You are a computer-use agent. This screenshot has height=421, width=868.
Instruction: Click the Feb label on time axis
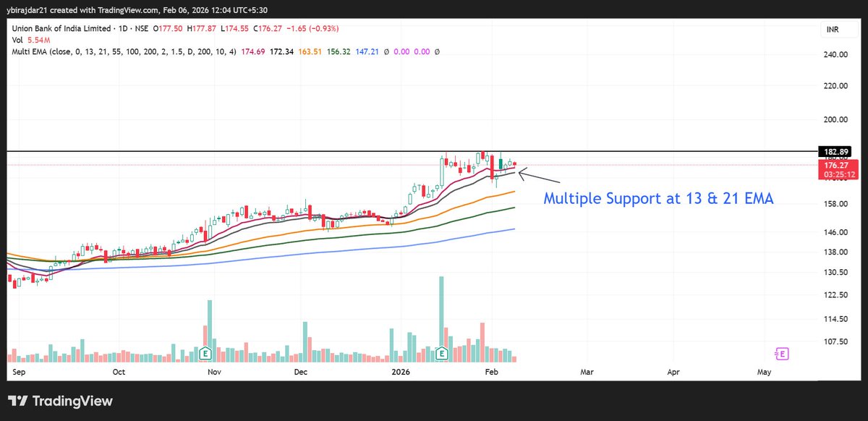(492, 372)
